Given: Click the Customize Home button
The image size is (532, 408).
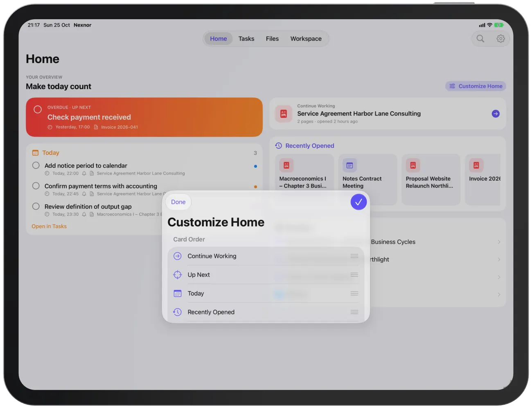Looking at the screenshot, I should tap(476, 86).
